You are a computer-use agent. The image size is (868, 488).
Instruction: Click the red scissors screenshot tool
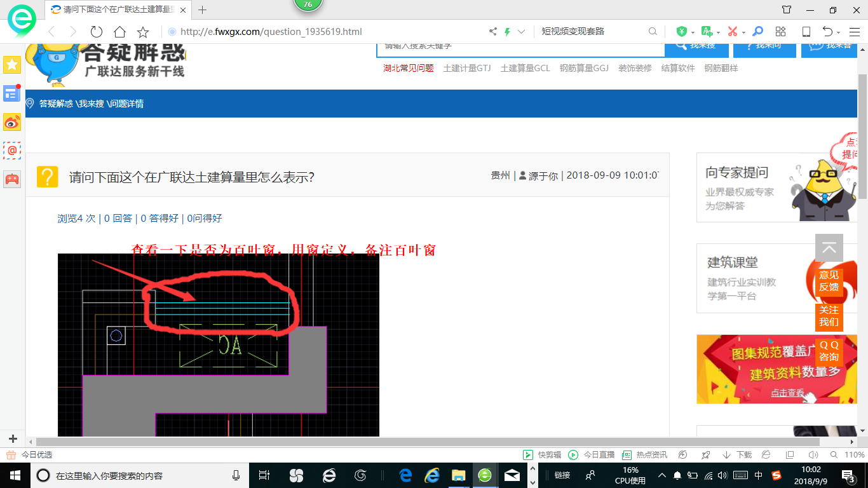click(x=732, y=32)
